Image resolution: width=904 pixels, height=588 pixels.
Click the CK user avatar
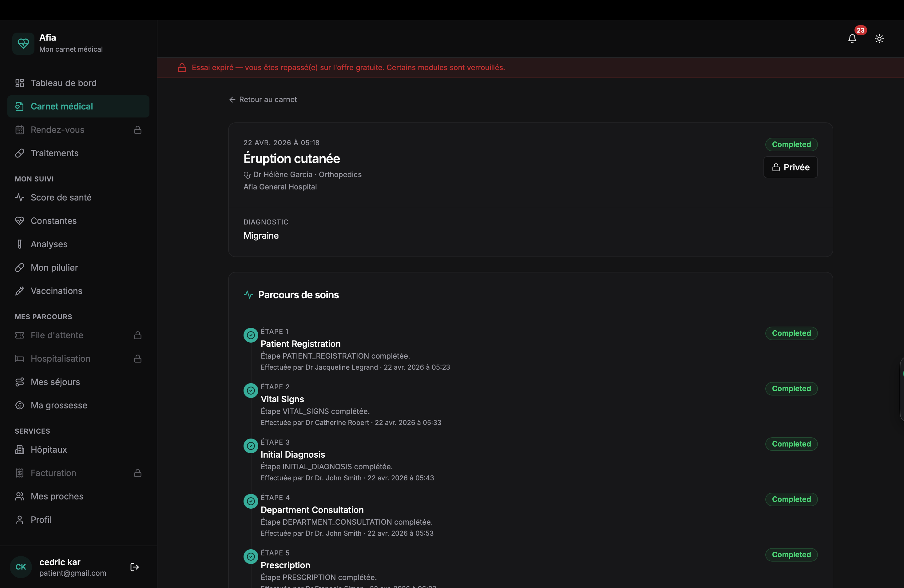click(21, 567)
